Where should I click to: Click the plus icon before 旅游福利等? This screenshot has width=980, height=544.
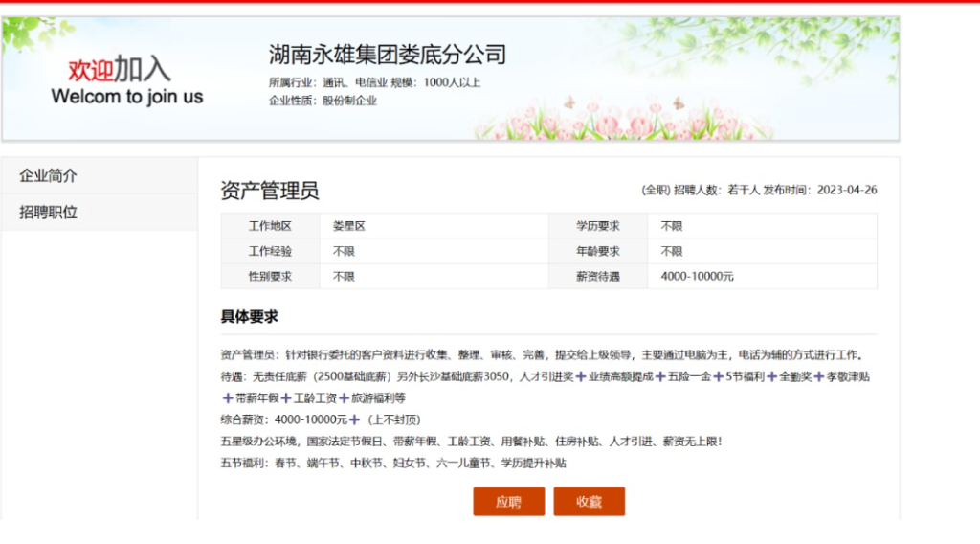(x=344, y=398)
